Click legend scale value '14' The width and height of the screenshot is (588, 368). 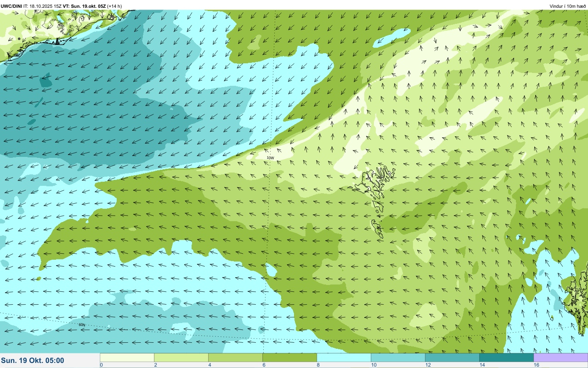(x=482, y=365)
